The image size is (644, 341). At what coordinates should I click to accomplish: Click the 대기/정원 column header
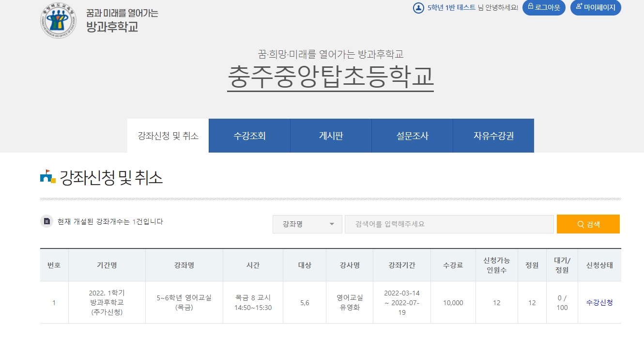[x=562, y=265]
